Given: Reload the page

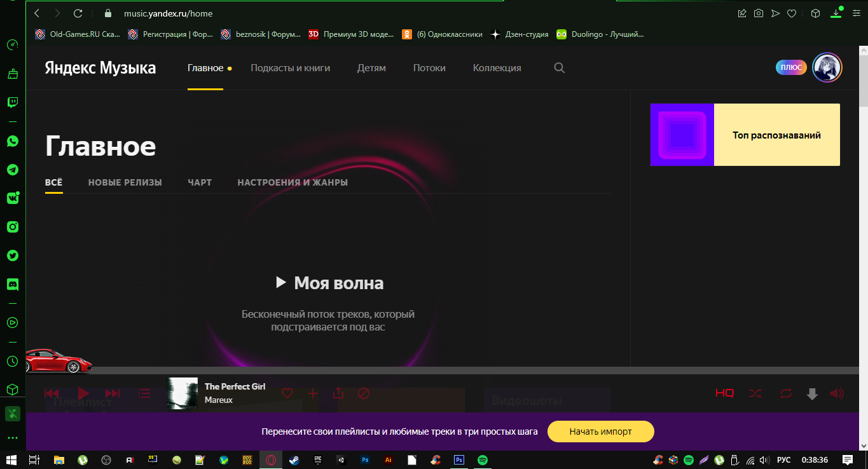Looking at the screenshot, I should [x=78, y=13].
